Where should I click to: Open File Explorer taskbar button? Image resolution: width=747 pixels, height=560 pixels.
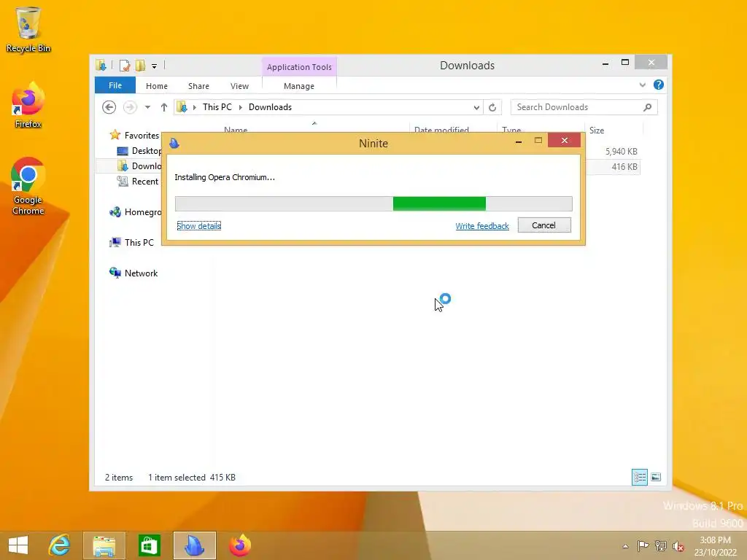pos(104,545)
